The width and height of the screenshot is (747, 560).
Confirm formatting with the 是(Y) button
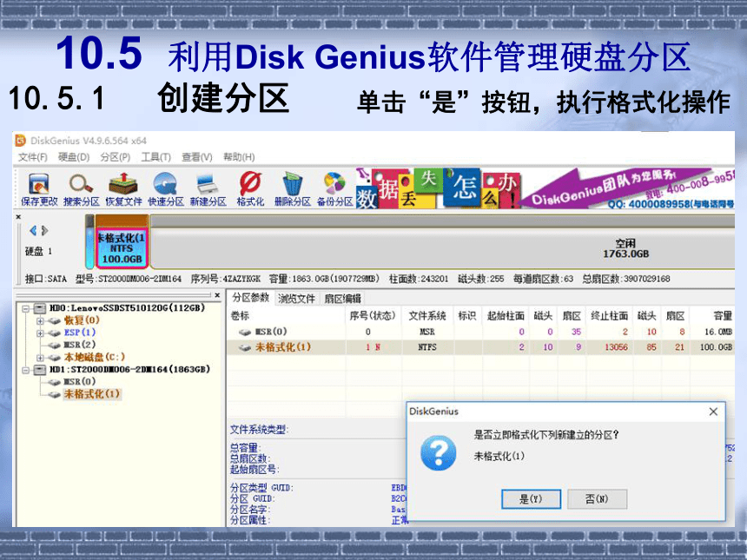click(531, 499)
